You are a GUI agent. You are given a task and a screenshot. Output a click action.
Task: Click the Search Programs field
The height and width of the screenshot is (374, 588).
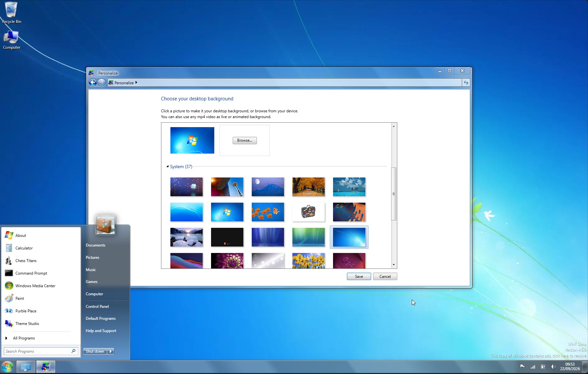41,351
